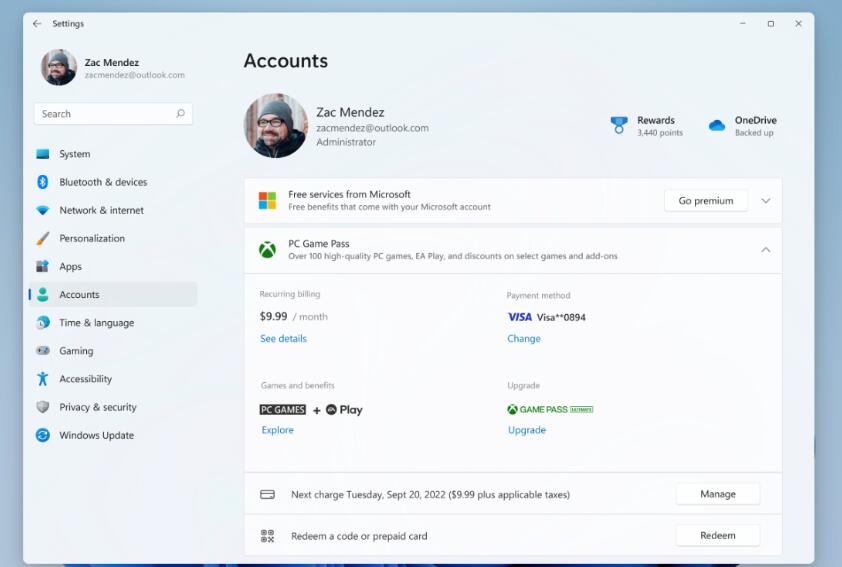Click the OneDrive cloud icon

(716, 126)
